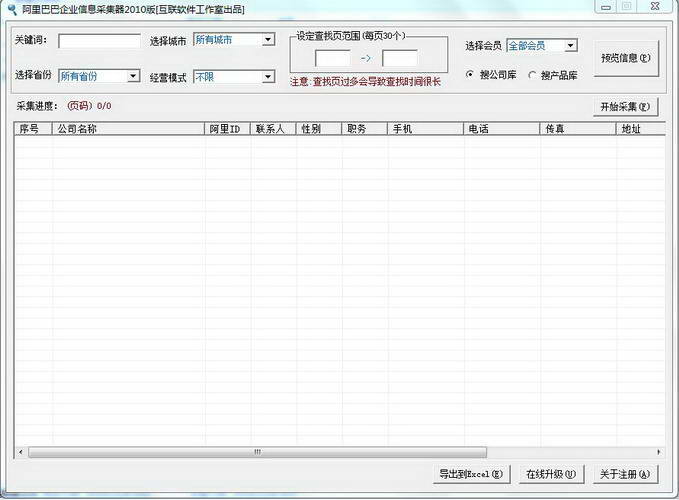Click the 预览信息 preview button
The height and width of the screenshot is (500, 679).
click(626, 58)
